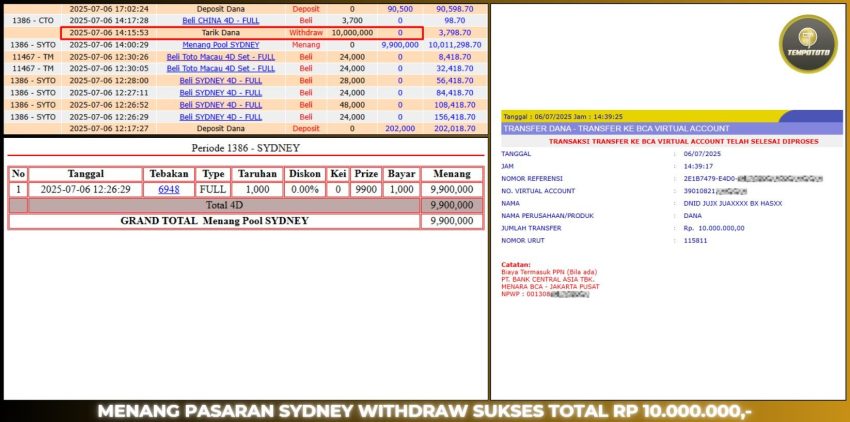This screenshot has height=422, width=850.
Task: Open the Beli CHINA 4D - FULL link
Action: pos(223,20)
